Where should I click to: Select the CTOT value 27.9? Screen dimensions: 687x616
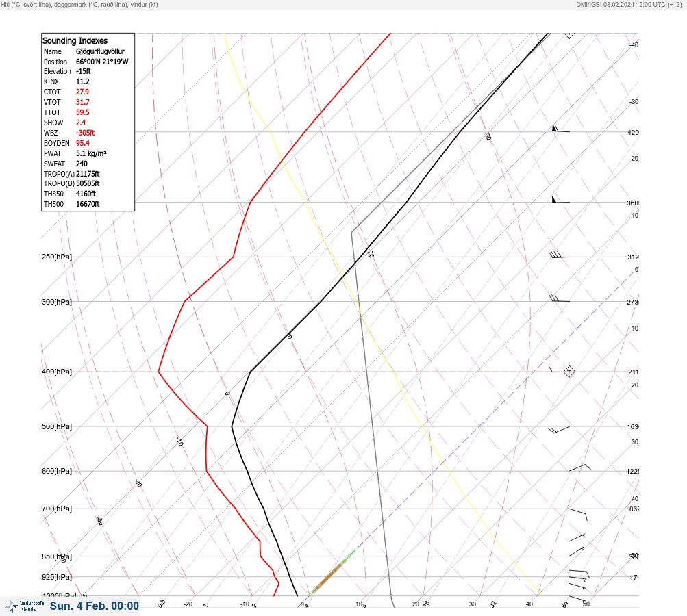(x=82, y=92)
